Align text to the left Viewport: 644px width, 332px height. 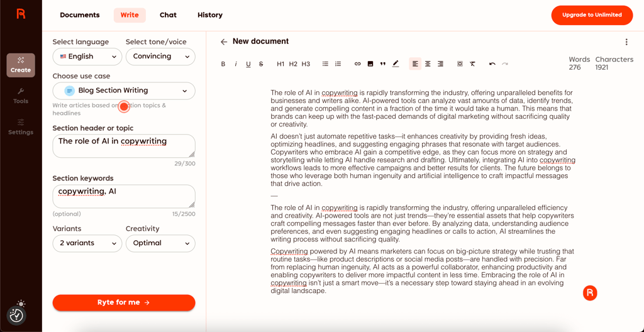click(x=415, y=64)
